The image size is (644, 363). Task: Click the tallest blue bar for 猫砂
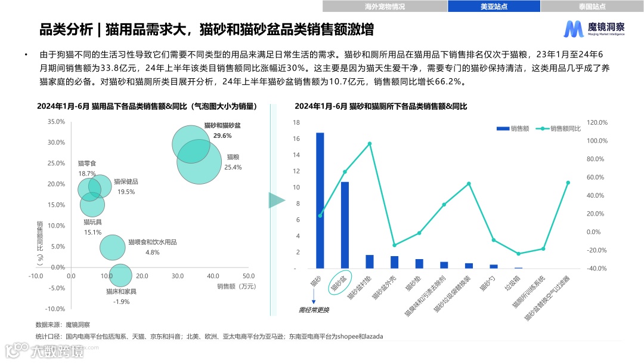(320, 201)
